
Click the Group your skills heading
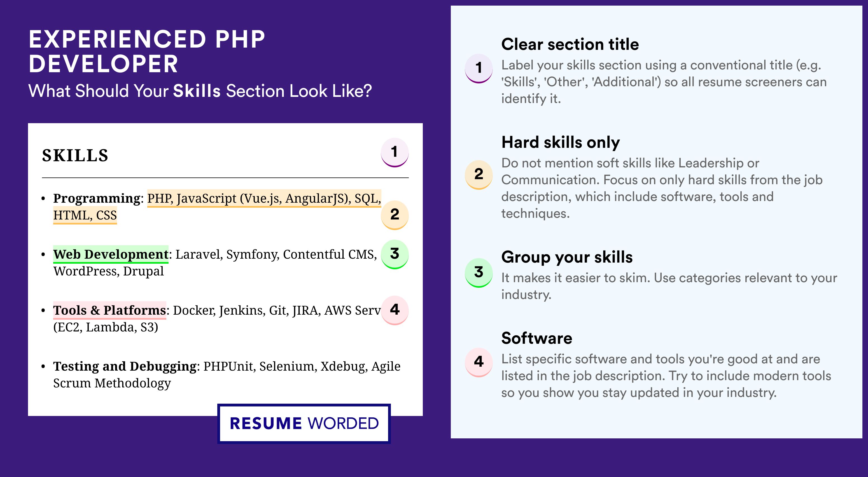pyautogui.click(x=567, y=257)
